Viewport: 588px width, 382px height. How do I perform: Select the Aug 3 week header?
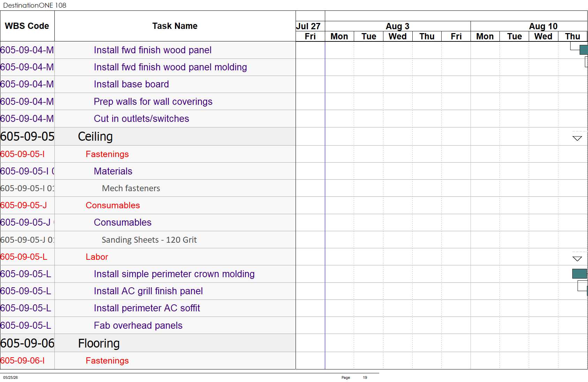pyautogui.click(x=398, y=26)
